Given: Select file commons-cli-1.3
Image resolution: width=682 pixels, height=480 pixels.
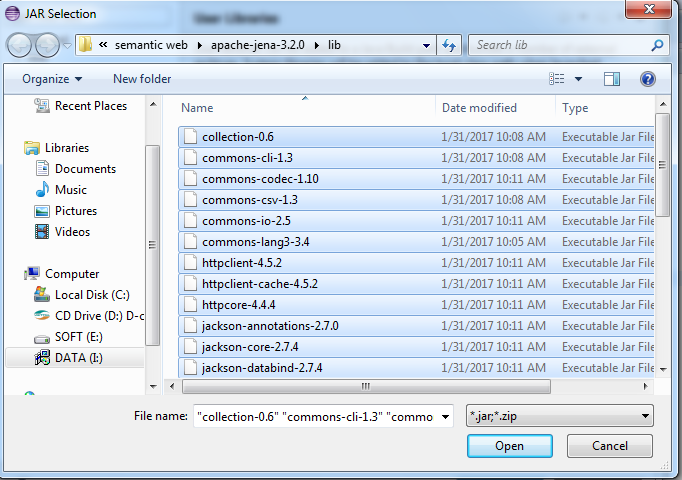Looking at the screenshot, I should (x=416, y=158).
